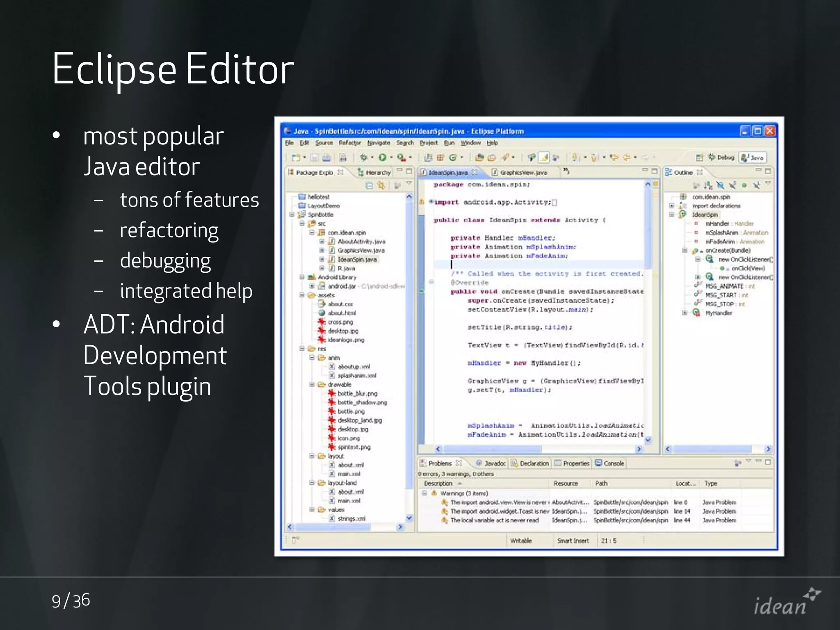The height and width of the screenshot is (630, 840).
Task: Open the Run button dropdown arrow
Action: (391, 157)
